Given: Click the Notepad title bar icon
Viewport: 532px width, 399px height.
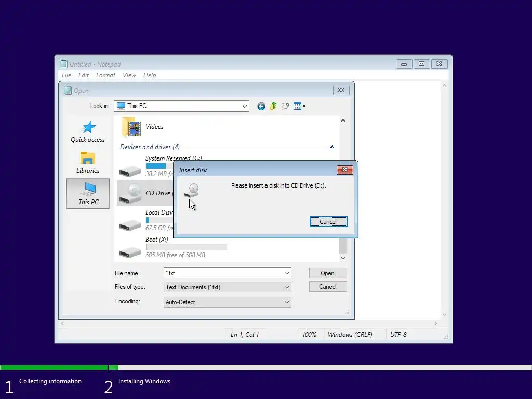Looking at the screenshot, I should click(x=64, y=64).
